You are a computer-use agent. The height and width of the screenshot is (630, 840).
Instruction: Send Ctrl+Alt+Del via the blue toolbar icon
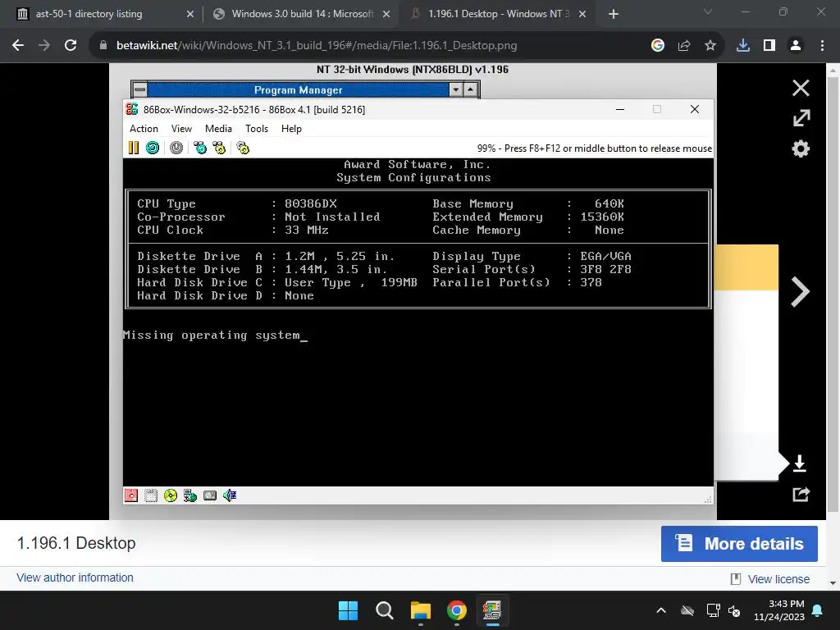click(200, 148)
